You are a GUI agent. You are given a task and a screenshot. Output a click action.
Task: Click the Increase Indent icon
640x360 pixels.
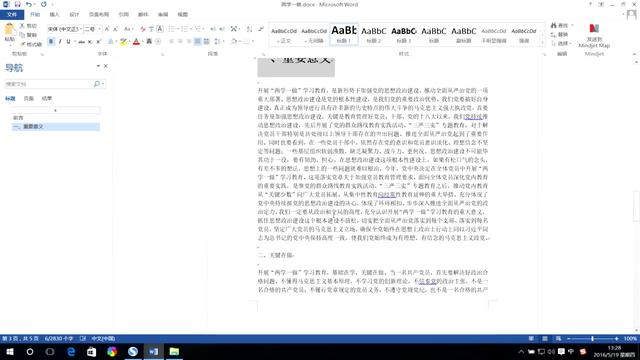[222, 29]
